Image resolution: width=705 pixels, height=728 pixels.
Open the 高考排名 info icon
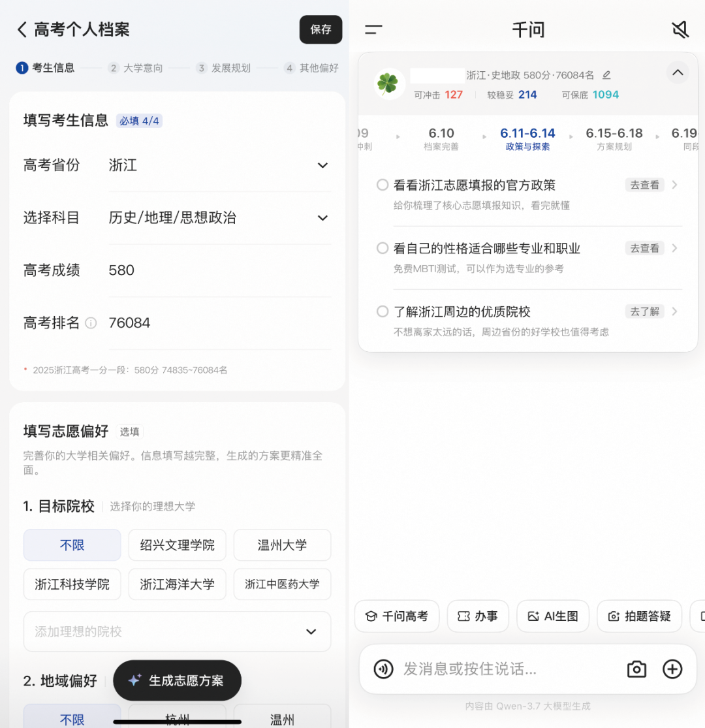(91, 323)
